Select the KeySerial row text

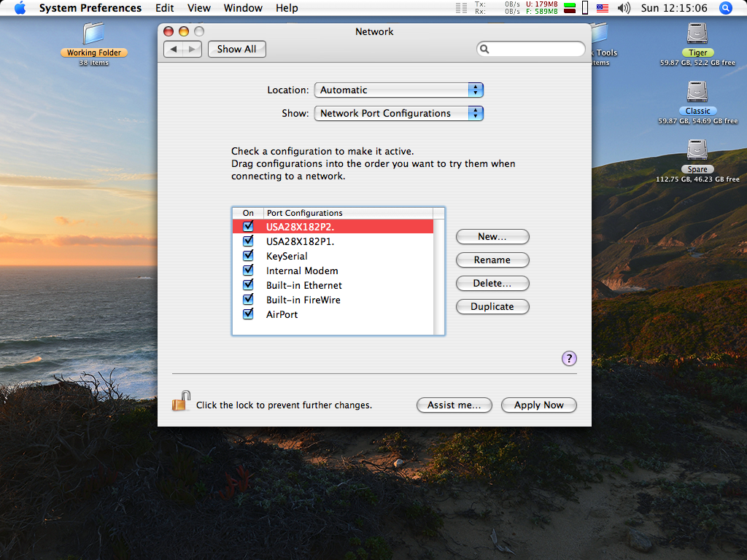pos(287,256)
